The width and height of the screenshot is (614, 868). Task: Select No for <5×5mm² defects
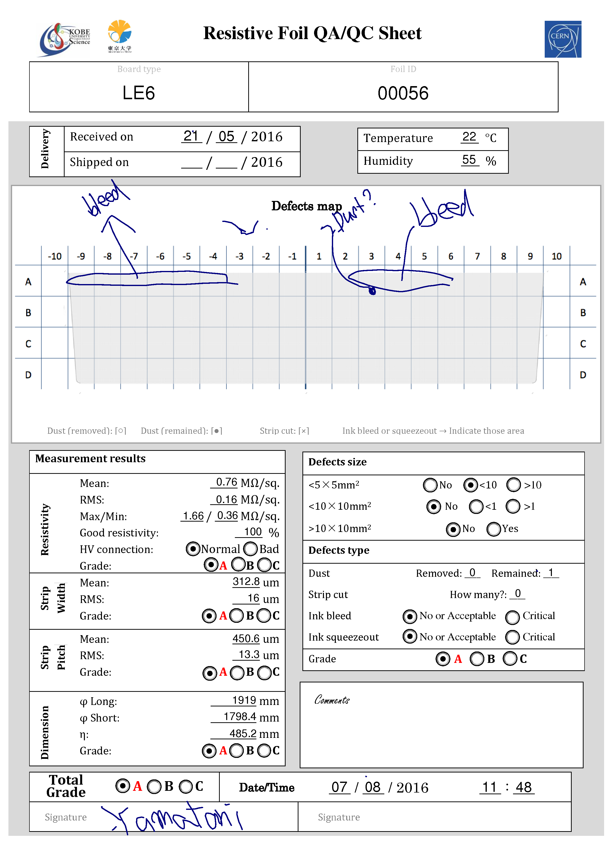pos(430,485)
